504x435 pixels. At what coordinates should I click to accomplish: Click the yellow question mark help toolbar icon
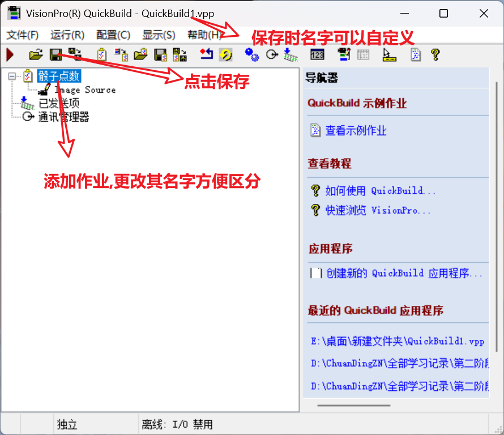coord(435,54)
